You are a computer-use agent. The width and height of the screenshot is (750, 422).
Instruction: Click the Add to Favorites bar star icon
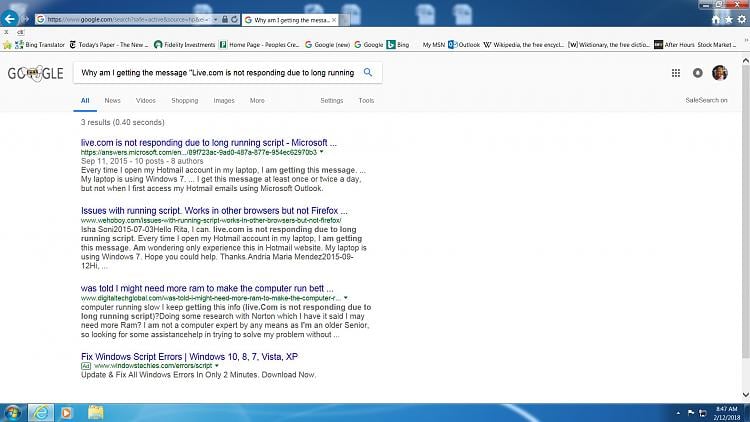click(x=7, y=44)
